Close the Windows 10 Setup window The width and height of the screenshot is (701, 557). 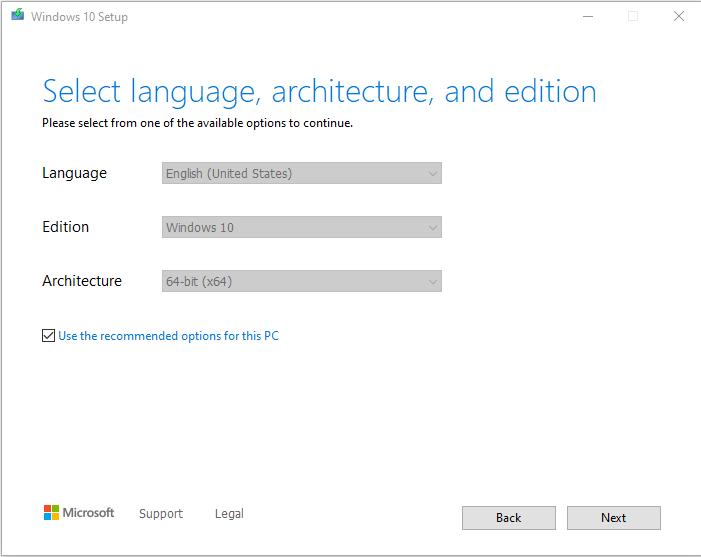[x=679, y=16]
